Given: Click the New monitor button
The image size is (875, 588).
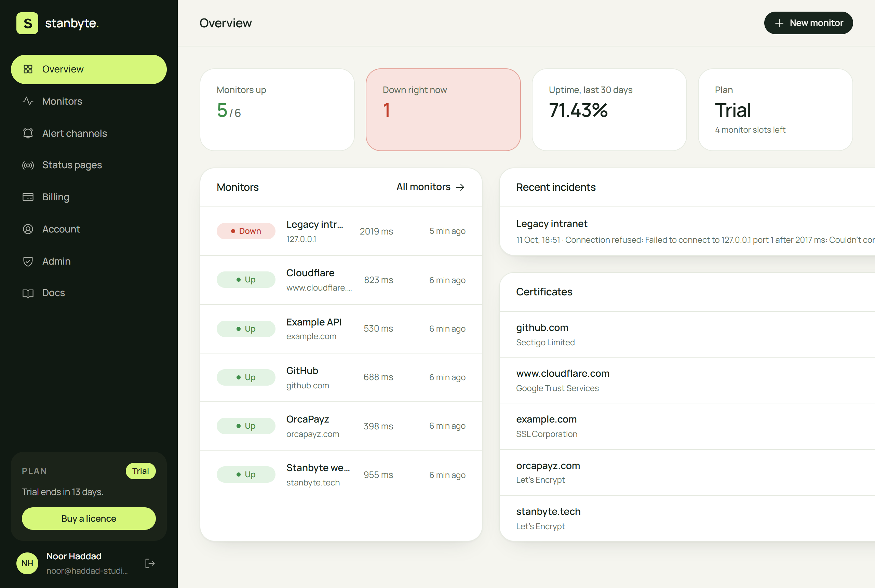Looking at the screenshot, I should [808, 23].
